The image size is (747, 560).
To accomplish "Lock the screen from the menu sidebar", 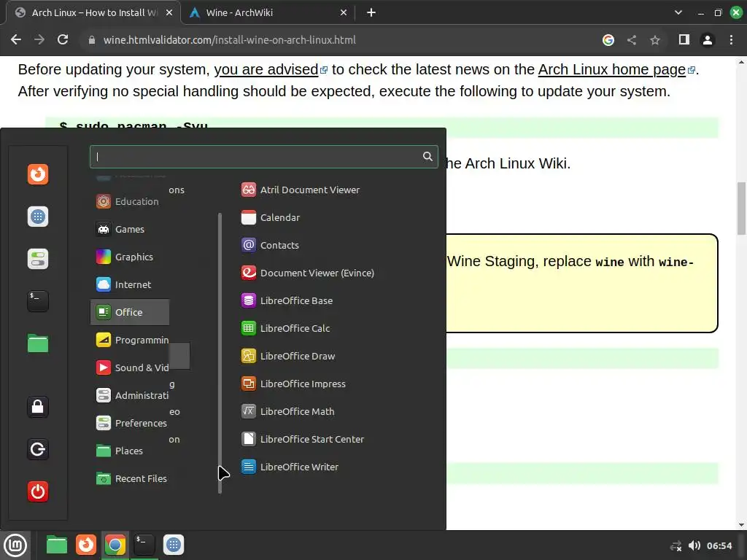I will (38, 407).
